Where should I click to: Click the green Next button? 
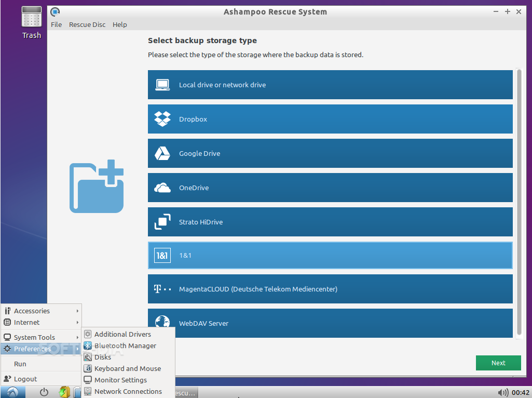point(498,363)
